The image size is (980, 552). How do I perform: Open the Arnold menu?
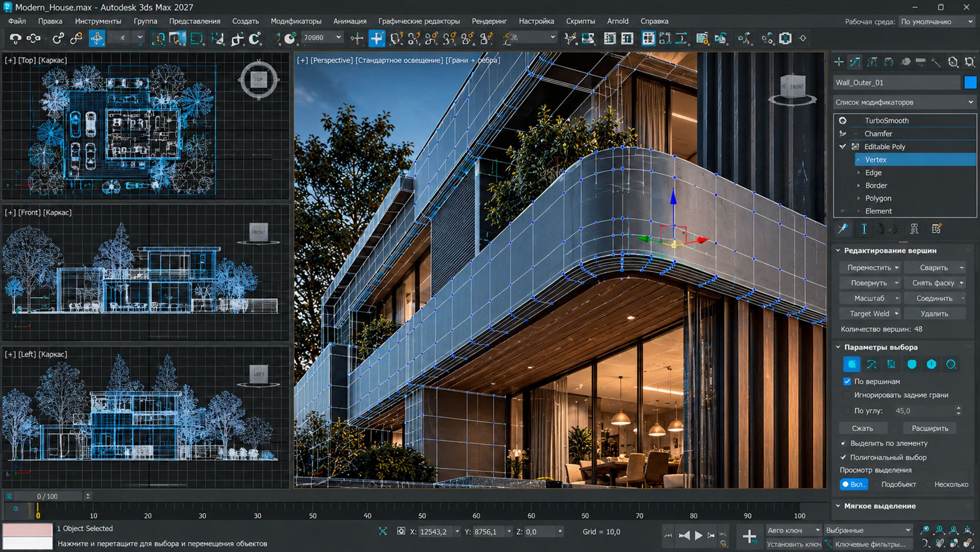tap(618, 21)
